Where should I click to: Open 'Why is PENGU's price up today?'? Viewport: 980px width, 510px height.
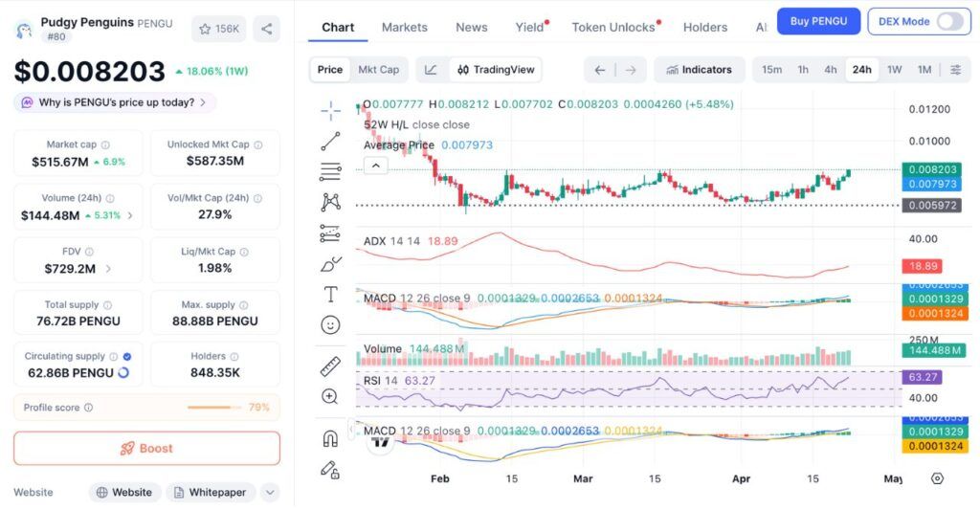pos(115,102)
